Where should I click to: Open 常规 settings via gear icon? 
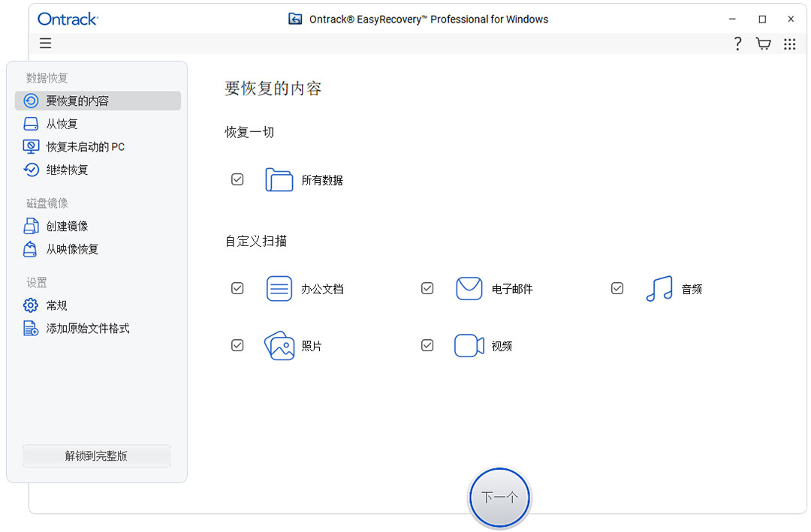[x=30, y=305]
